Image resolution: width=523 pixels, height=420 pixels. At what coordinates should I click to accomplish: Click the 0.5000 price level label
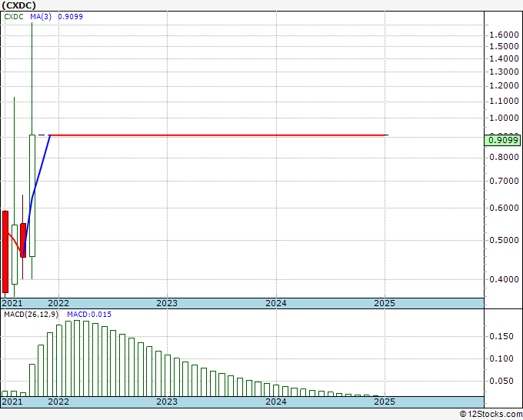[x=504, y=240]
